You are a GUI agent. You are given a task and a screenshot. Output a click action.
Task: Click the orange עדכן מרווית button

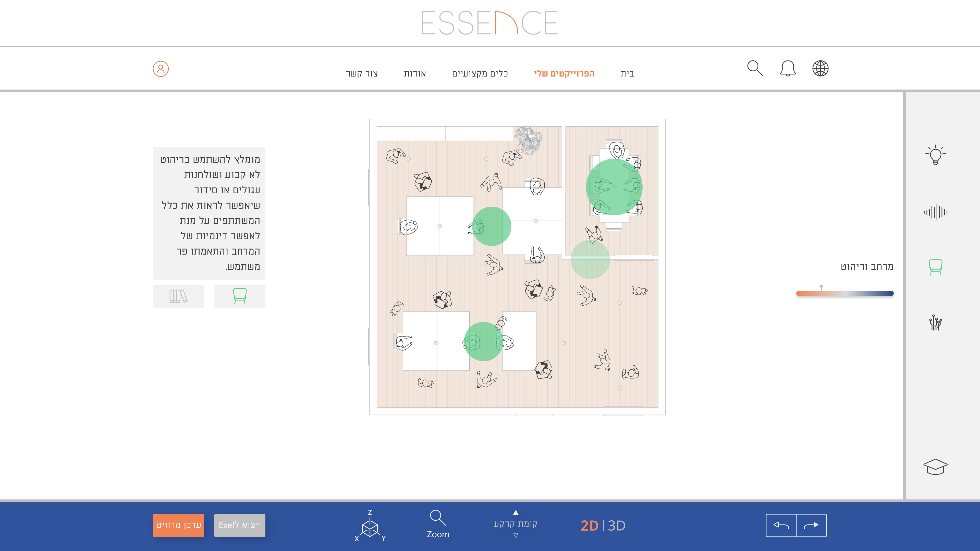178,525
